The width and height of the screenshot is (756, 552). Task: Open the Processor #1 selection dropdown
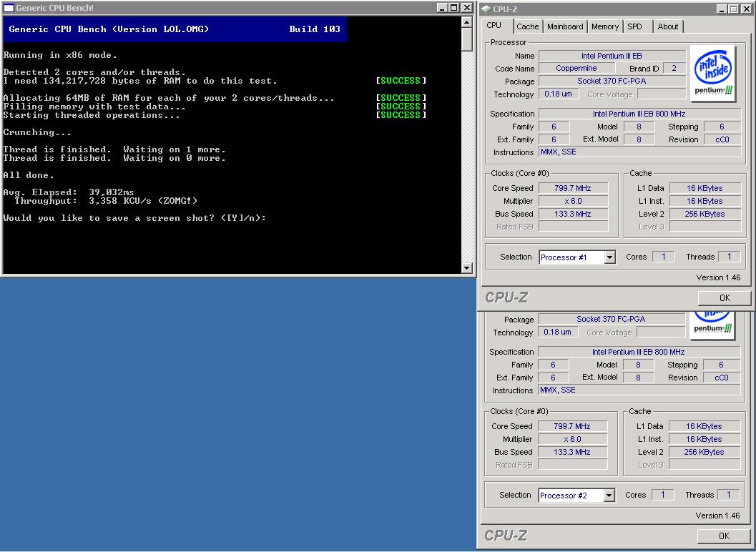coord(609,257)
